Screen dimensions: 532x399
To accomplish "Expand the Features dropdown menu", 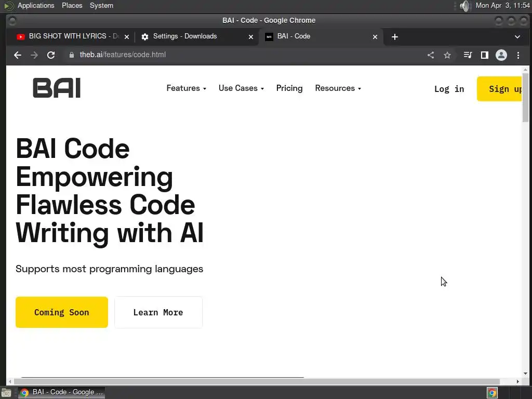I will tap(187, 88).
